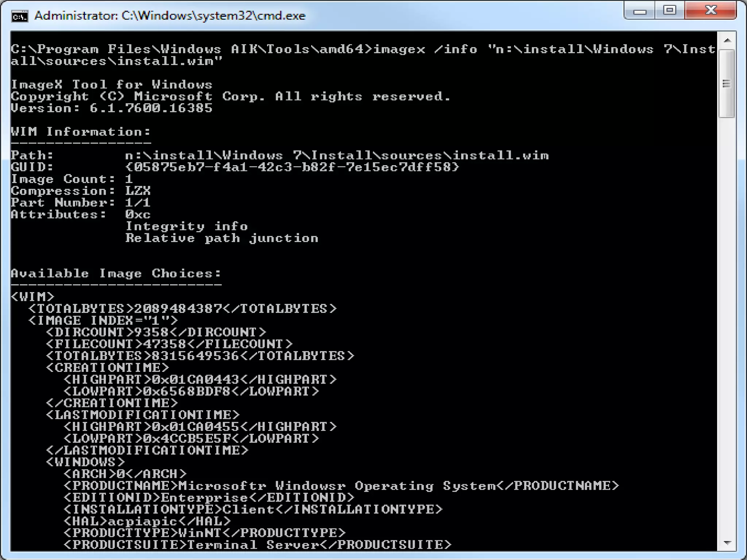Click the 'Relative path junction' line
The image size is (747, 560).
pyautogui.click(x=222, y=238)
